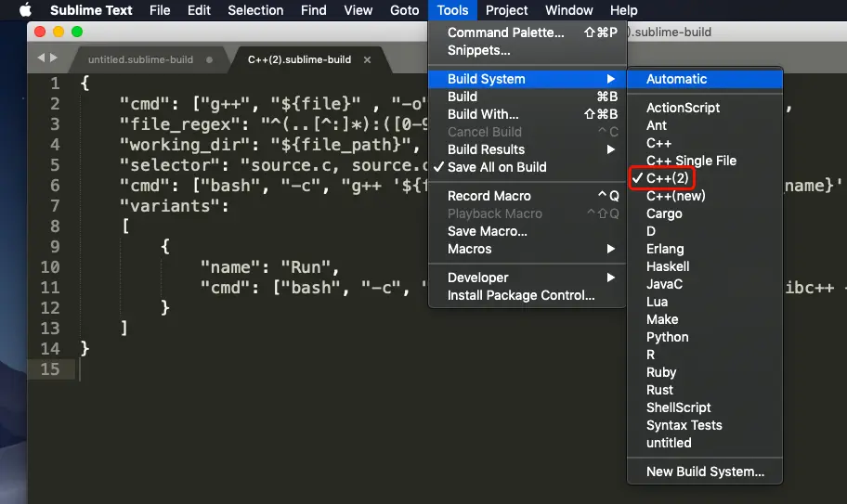Select untitled build system
The width and height of the screenshot is (847, 504).
click(705, 443)
